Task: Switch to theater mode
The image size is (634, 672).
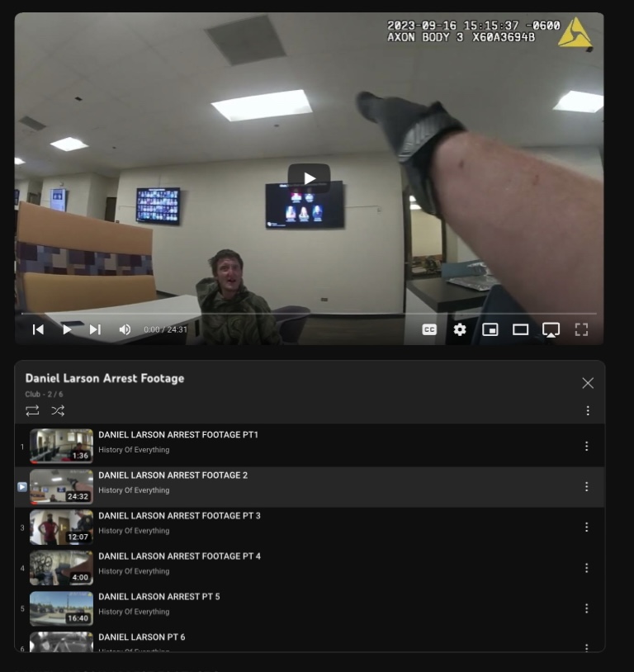Action: [x=520, y=329]
